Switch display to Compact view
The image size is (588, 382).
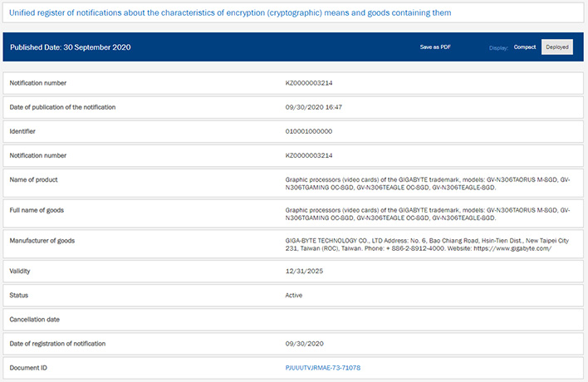(x=524, y=47)
